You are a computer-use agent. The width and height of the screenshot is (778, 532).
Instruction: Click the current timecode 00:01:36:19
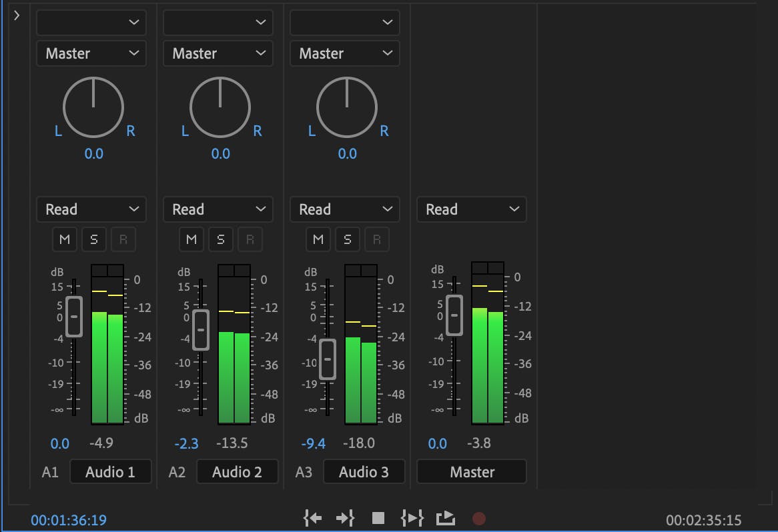(x=69, y=520)
